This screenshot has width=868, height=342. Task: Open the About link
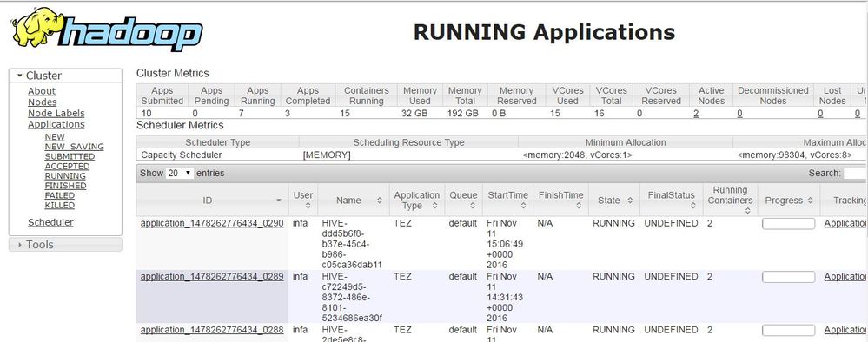tap(42, 91)
